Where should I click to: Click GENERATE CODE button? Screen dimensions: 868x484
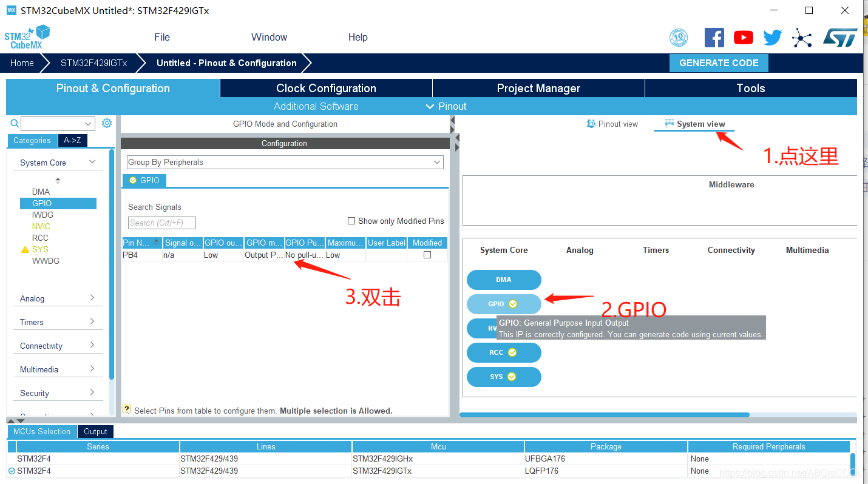[719, 63]
